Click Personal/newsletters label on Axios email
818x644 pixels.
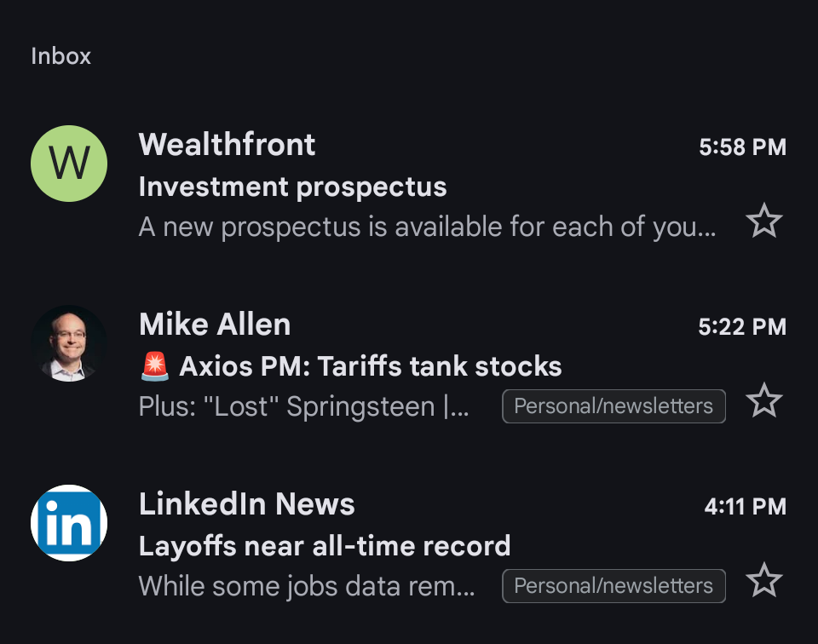[613, 406]
